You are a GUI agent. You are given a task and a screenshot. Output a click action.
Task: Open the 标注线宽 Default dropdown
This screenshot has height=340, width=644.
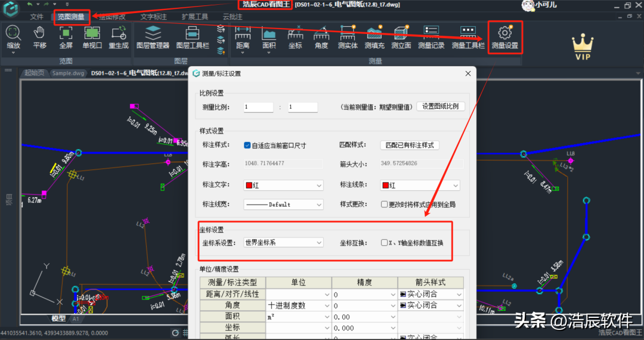click(x=283, y=205)
